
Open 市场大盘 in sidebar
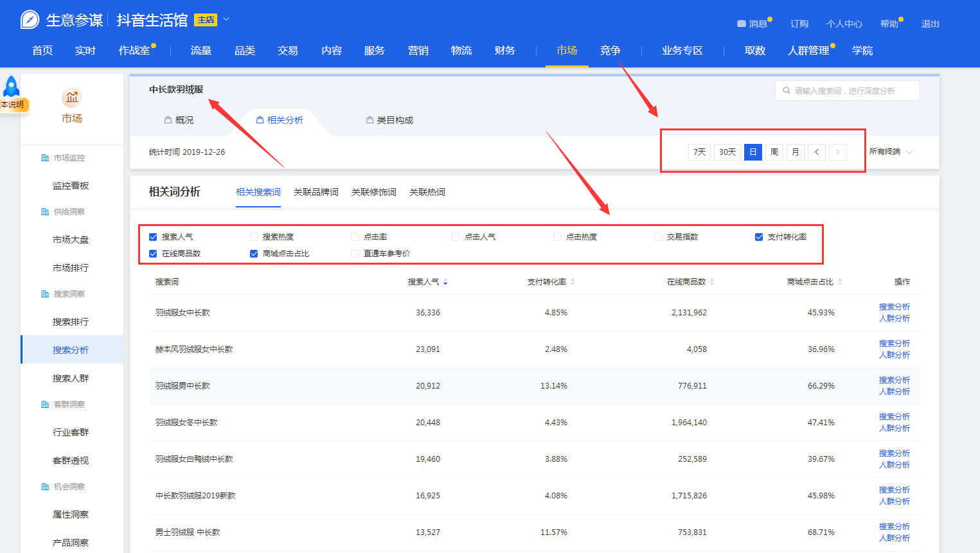[71, 240]
